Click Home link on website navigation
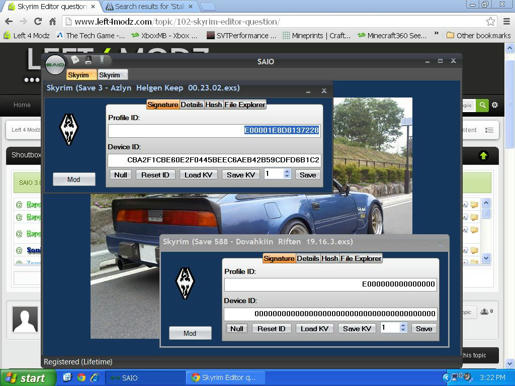This screenshot has height=386, width=515. (x=22, y=105)
